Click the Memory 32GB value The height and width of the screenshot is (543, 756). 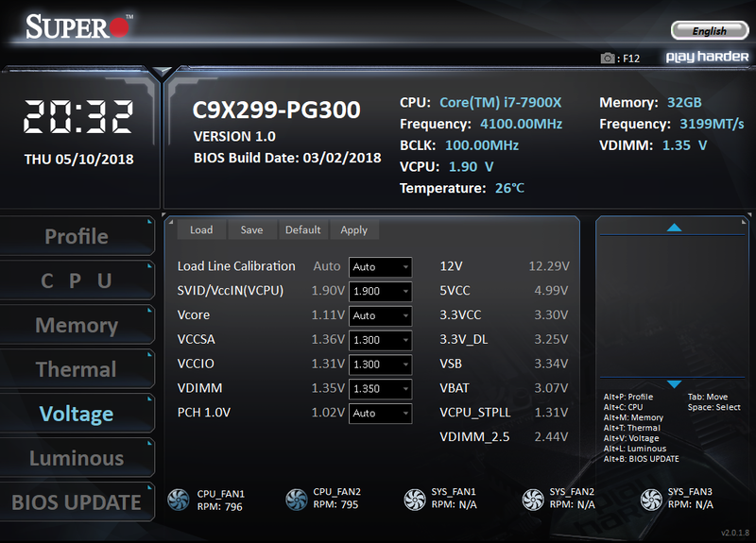(x=684, y=102)
